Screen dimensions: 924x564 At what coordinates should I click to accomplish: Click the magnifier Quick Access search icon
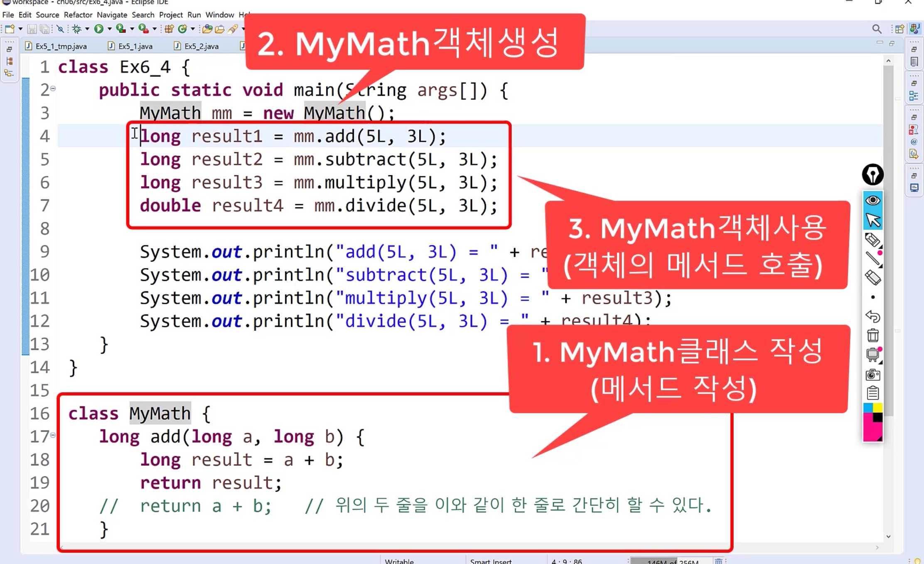876,29
